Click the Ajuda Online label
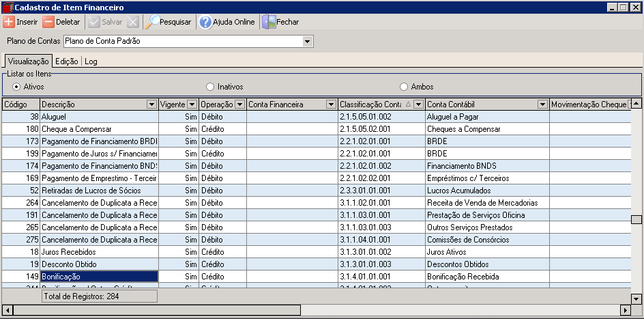Viewport: 644px width, 319px height. pyautogui.click(x=234, y=22)
